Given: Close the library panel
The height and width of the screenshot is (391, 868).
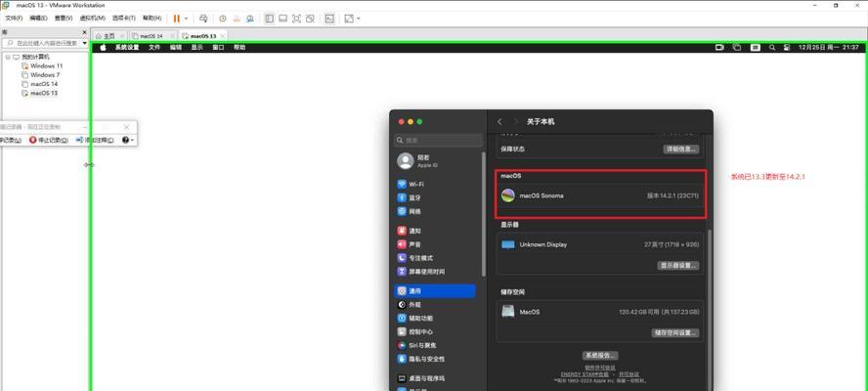Looking at the screenshot, I should pos(85,32).
